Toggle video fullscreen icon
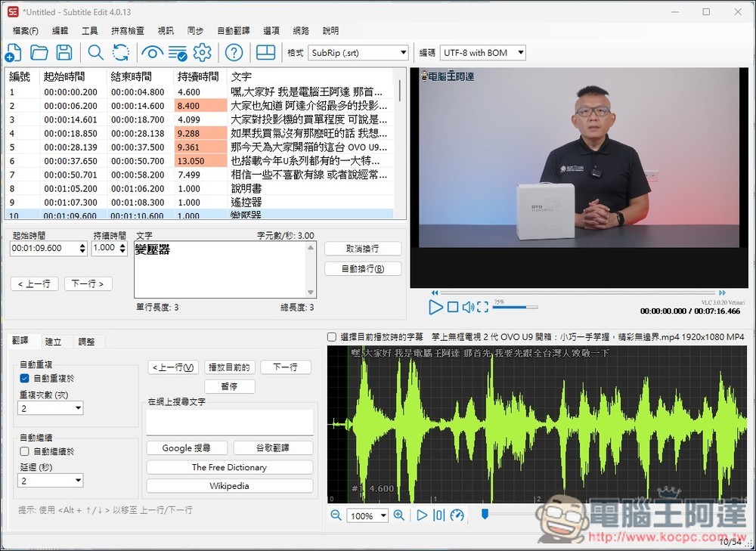The width and height of the screenshot is (756, 551). click(x=482, y=307)
